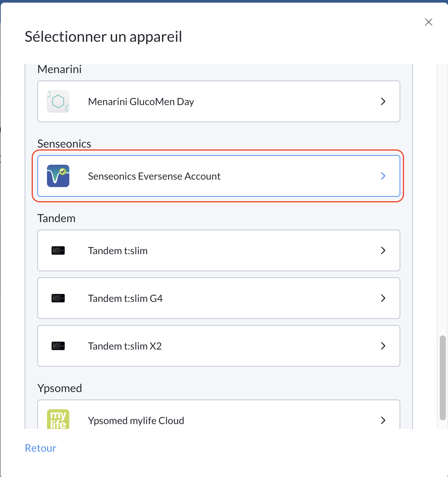
Task: Close the Sélectionner un appareil dialog
Action: click(429, 22)
